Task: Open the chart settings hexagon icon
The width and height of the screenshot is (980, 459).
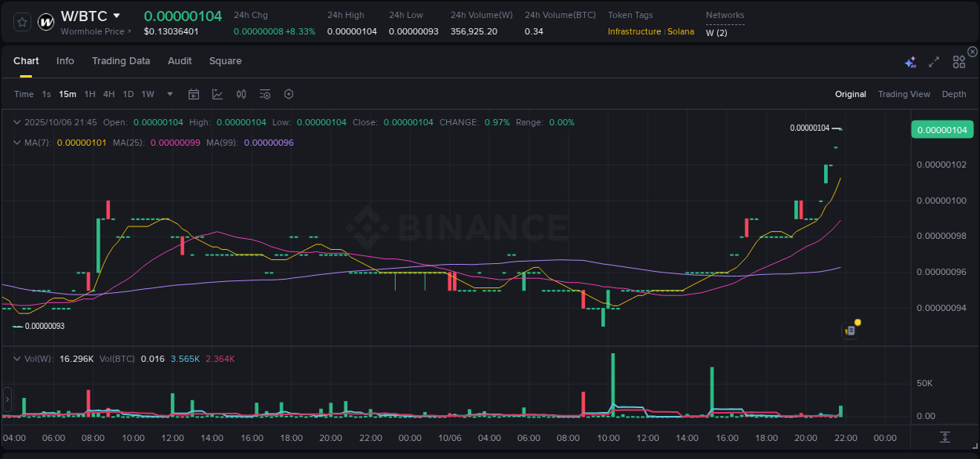Action: (289, 93)
